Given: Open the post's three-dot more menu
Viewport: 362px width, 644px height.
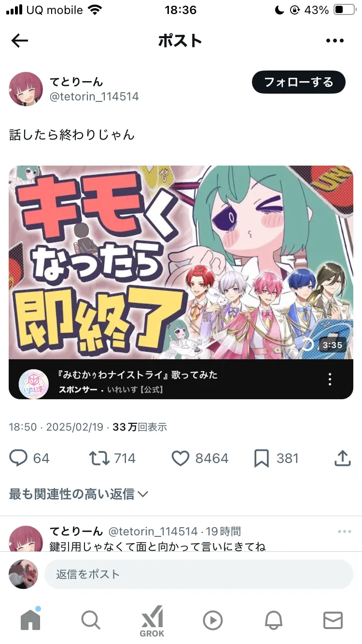Looking at the screenshot, I should 334,41.
